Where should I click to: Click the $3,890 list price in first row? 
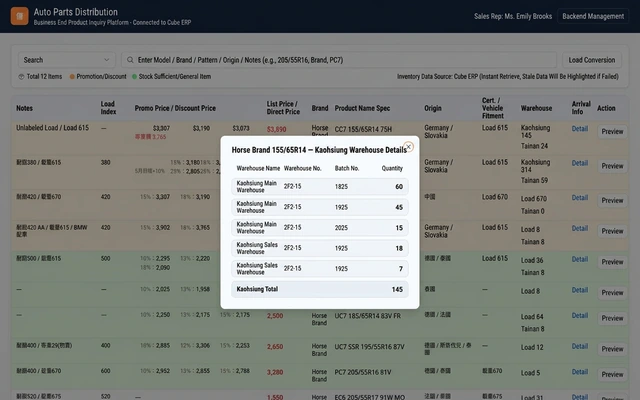pos(276,129)
